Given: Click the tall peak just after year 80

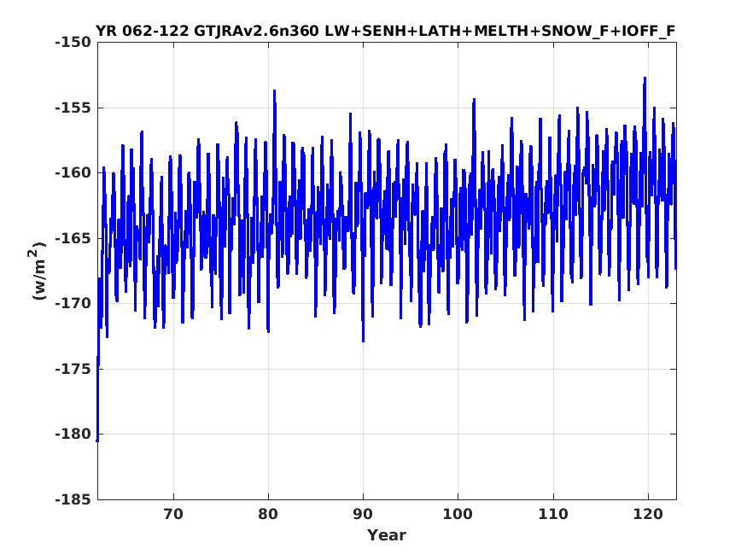Looking at the screenshot, I should (x=274, y=91).
